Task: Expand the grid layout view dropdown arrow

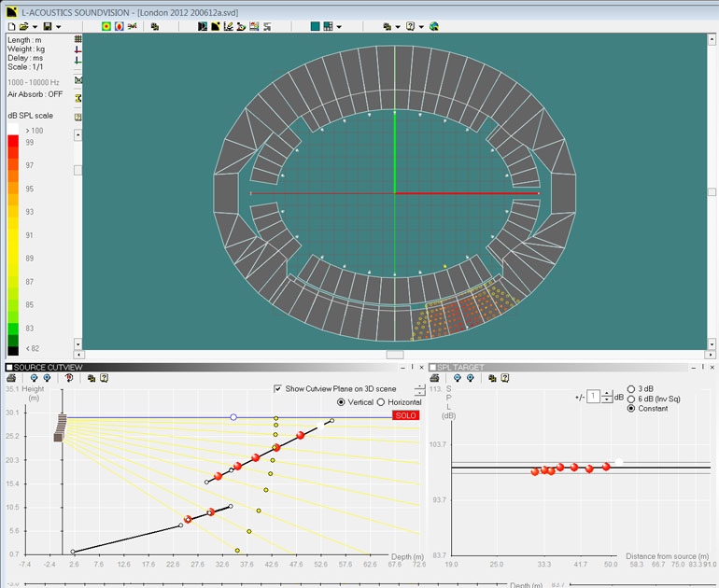Action: 339,27
